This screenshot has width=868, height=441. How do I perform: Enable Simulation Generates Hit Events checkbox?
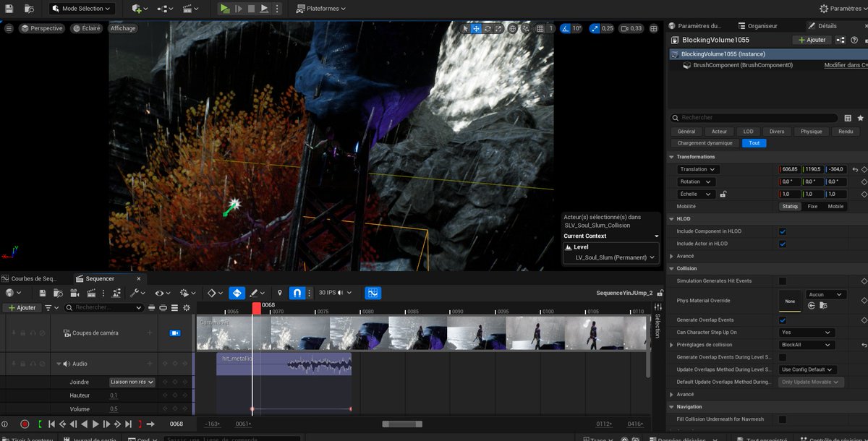click(783, 281)
